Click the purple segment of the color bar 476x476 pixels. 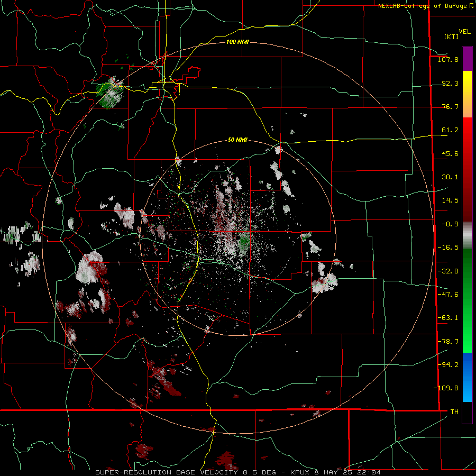467,59
